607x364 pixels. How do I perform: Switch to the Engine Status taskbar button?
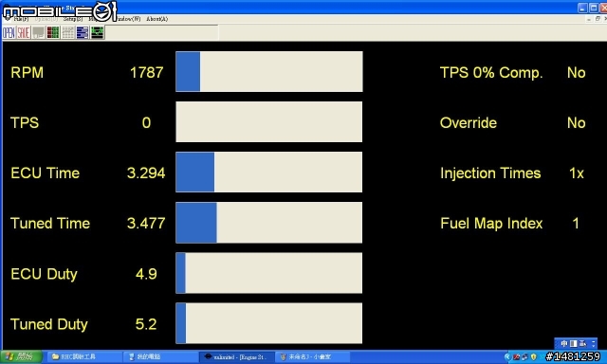236,356
